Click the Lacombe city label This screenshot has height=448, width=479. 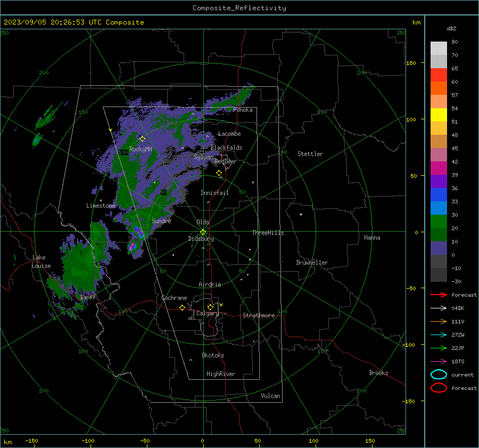tap(229, 134)
